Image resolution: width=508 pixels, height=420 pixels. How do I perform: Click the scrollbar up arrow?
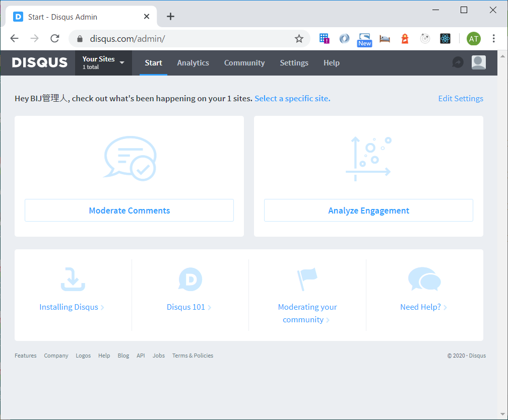click(502, 56)
